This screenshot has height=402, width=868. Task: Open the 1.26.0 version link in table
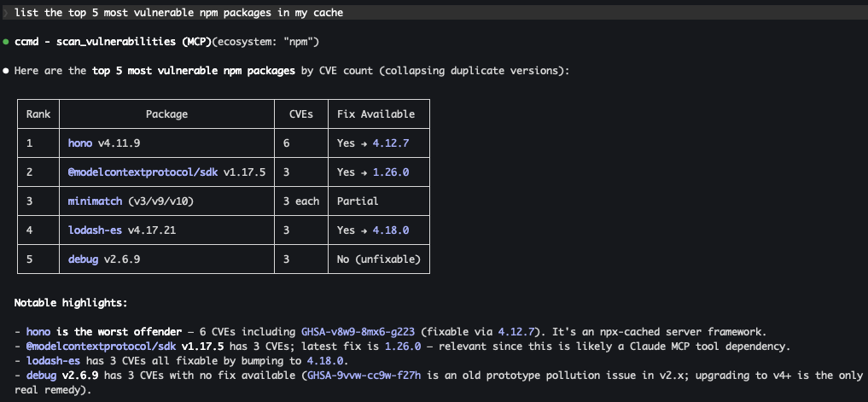tap(391, 172)
